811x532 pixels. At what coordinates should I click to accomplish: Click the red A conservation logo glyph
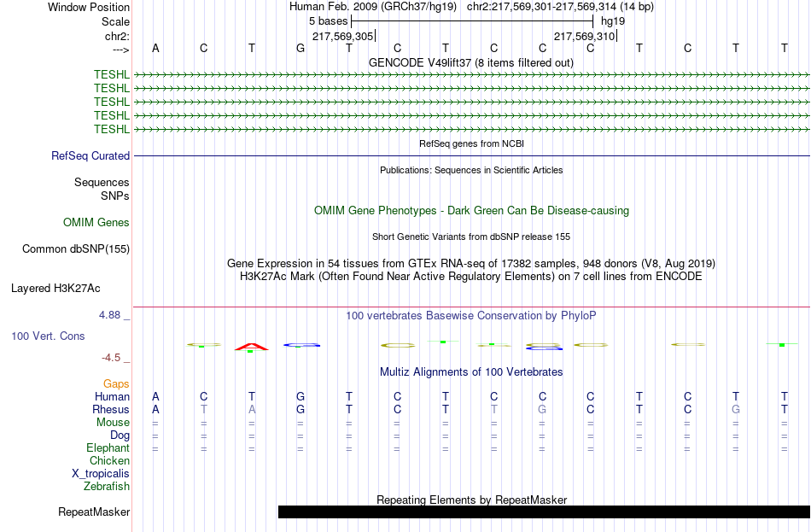[251, 348]
